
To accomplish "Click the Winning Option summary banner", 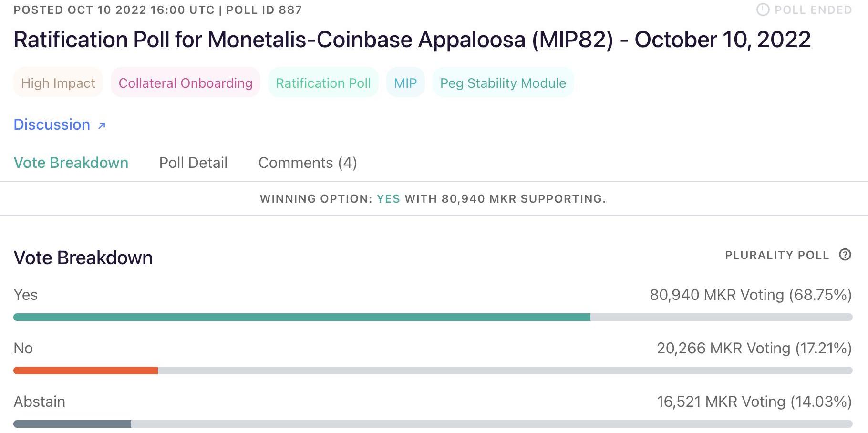I will (433, 199).
